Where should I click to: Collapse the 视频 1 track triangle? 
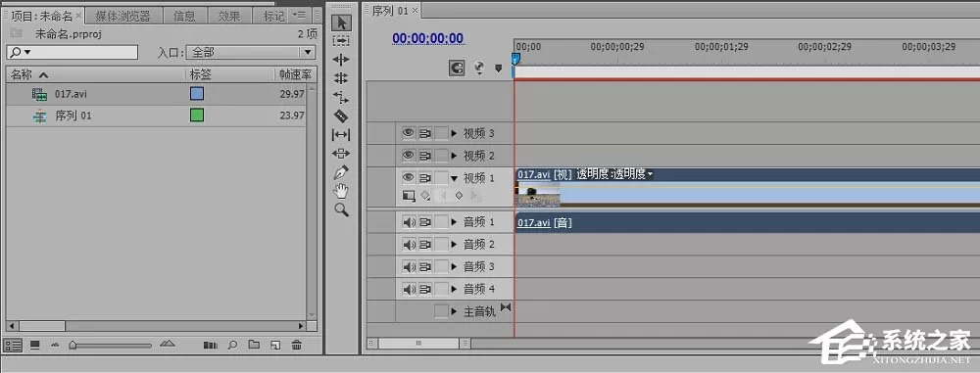pyautogui.click(x=455, y=178)
